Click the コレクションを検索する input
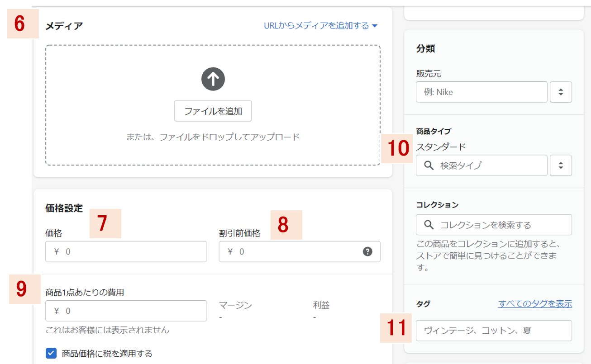The image size is (591, 364). pyautogui.click(x=494, y=225)
